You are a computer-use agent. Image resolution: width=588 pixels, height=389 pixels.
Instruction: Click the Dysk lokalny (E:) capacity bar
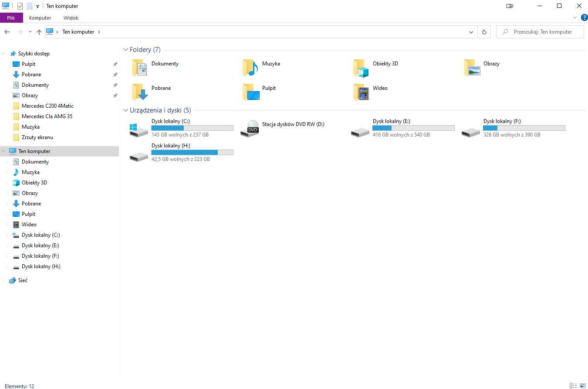[413, 128]
